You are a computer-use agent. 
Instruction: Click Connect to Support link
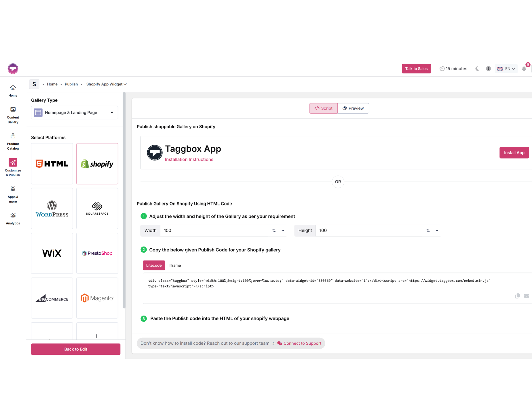tap(299, 343)
